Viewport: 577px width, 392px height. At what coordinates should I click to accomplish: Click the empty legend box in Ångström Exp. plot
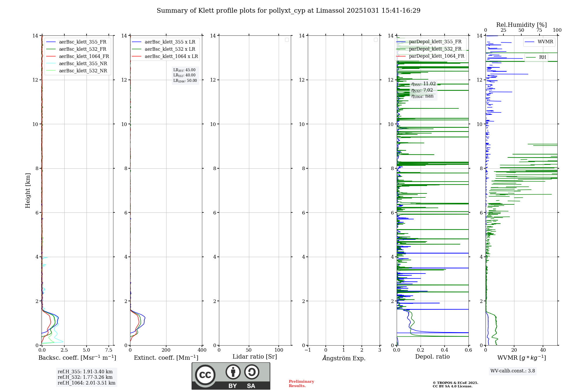(376, 40)
